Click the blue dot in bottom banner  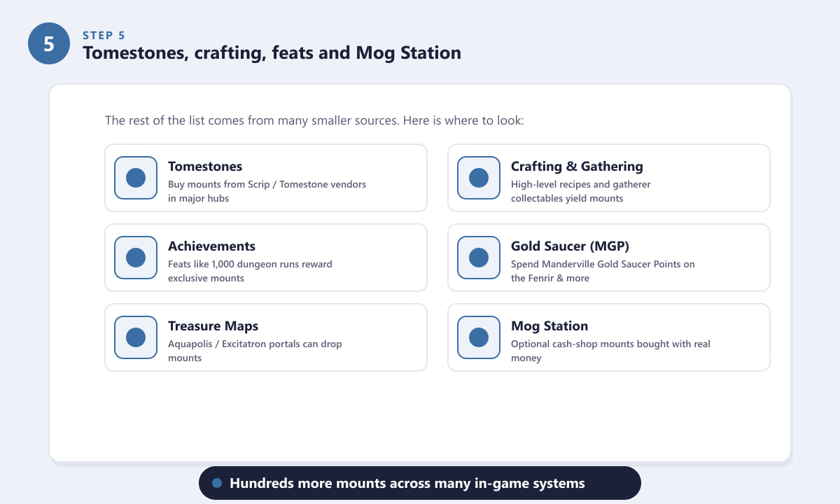(x=217, y=483)
